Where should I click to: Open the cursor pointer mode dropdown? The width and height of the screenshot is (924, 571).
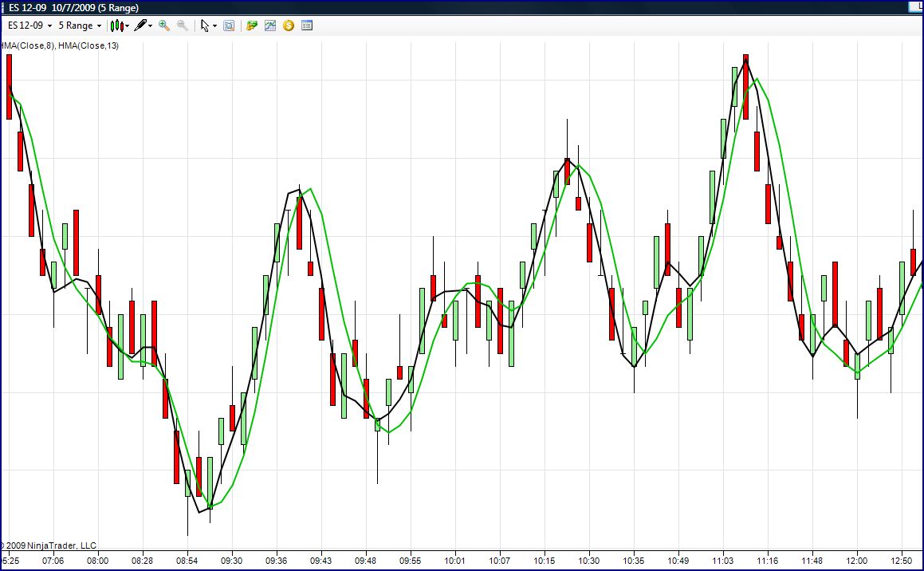[x=208, y=26]
